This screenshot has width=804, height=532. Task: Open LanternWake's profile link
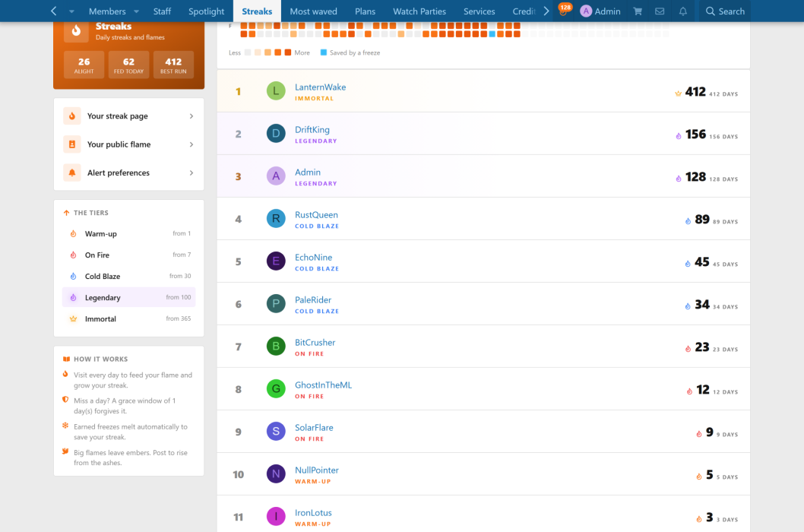coord(321,87)
